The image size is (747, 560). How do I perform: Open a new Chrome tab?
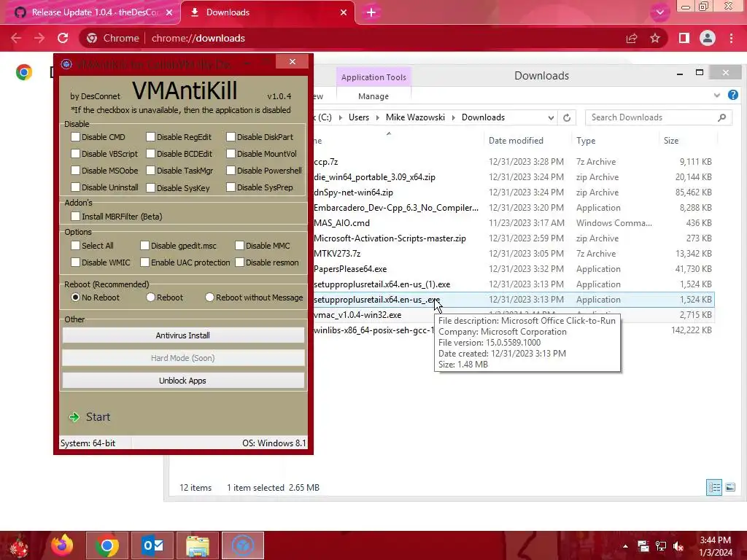[371, 12]
